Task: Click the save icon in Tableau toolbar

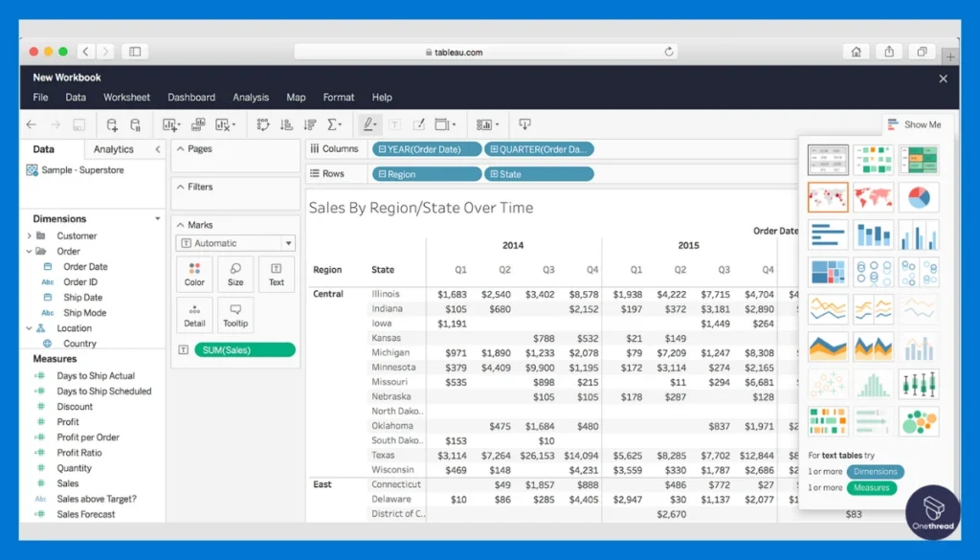Action: tap(78, 125)
